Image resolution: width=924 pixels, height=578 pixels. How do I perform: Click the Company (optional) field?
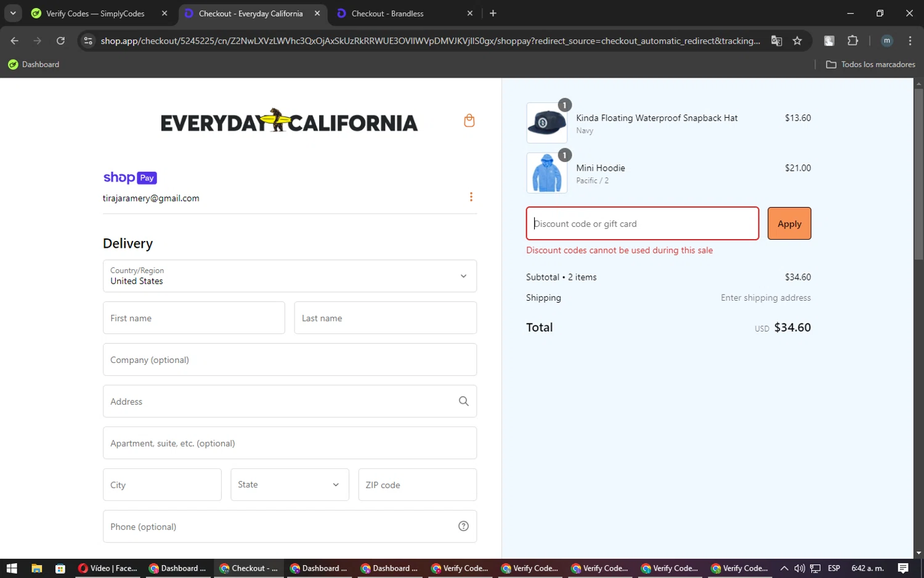[x=290, y=359]
